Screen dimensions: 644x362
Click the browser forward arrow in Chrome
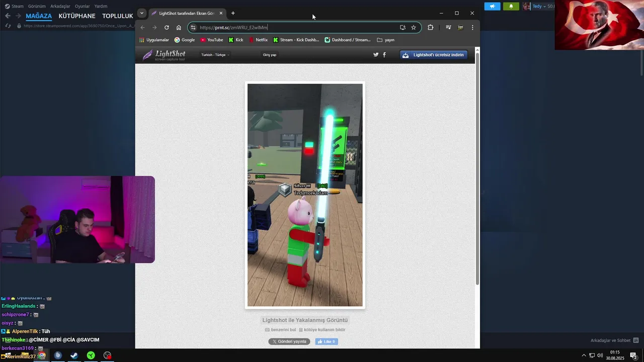pyautogui.click(x=154, y=28)
